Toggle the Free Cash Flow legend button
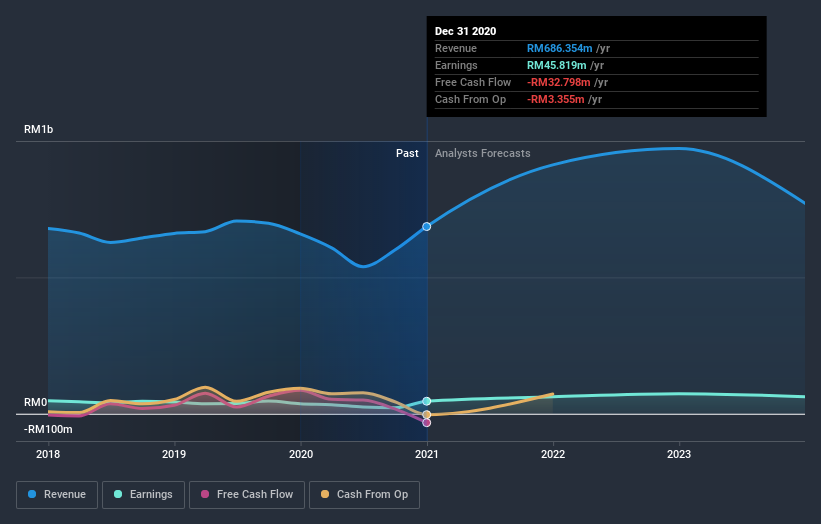821x524 pixels. (247, 495)
